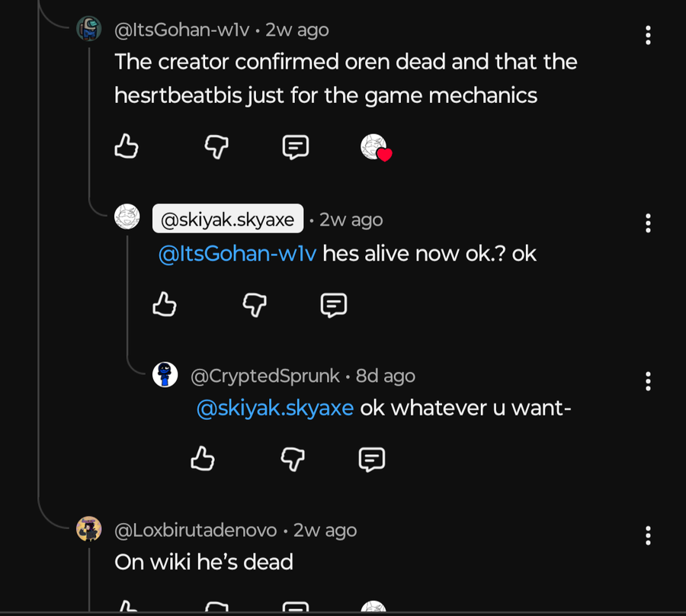Open @Loxbirutadenovo's profile avatar
Image resolution: width=686 pixels, height=616 pixels.
(89, 529)
